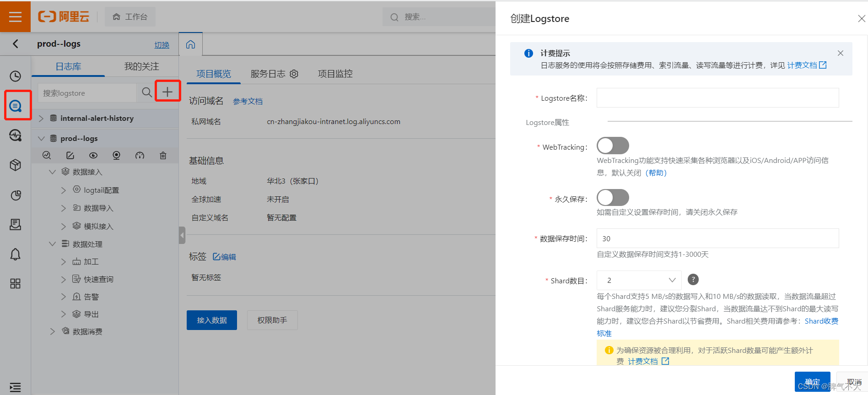Focus the Logstore名称 input field
This screenshot has width=868, height=395.
(x=717, y=97)
